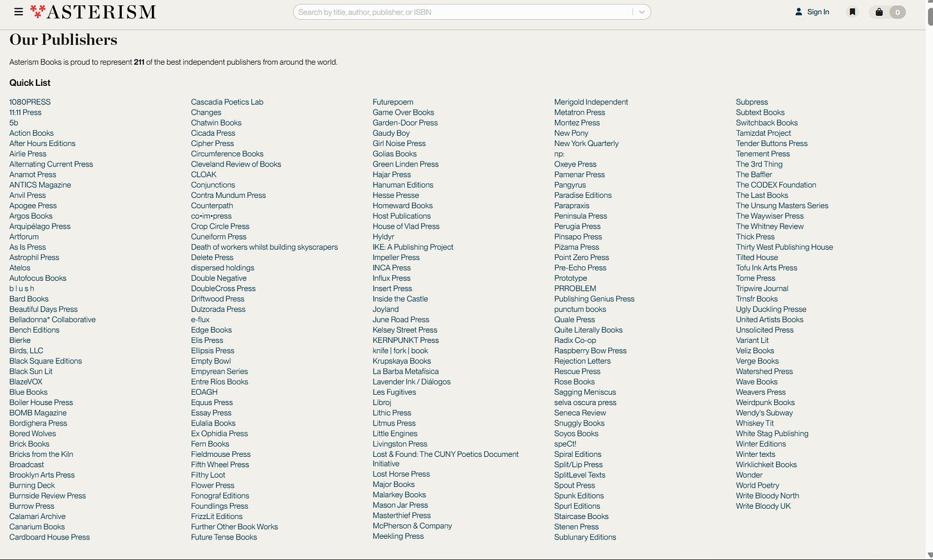The image size is (933, 560).
Task: Open BOMB Magazine publisher page
Action: click(x=38, y=413)
